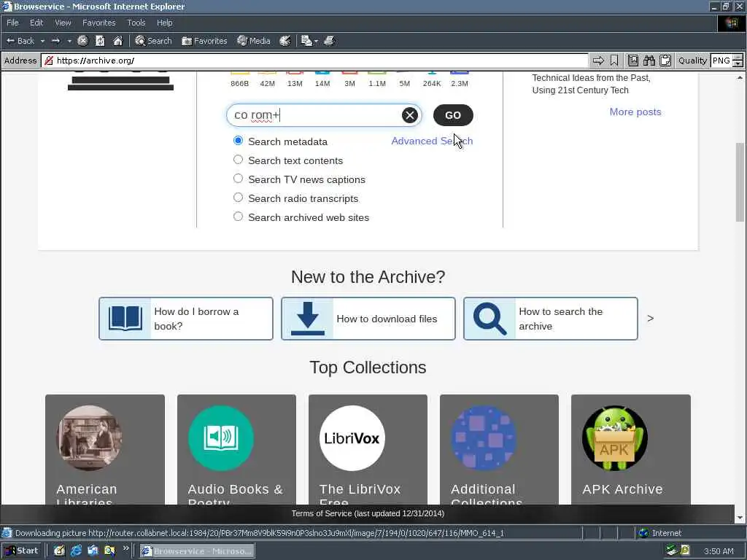Screen dimensions: 747x560
Task: Click the save page image icon
Action: (x=632, y=61)
